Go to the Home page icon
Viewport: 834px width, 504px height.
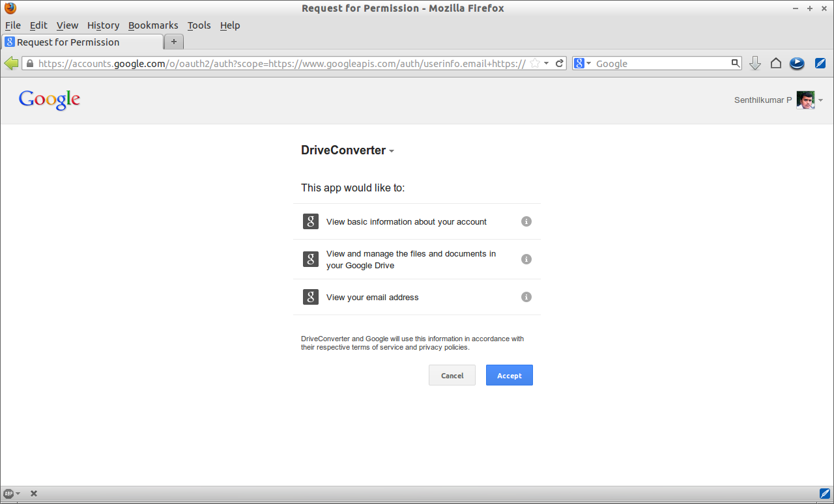(x=776, y=63)
